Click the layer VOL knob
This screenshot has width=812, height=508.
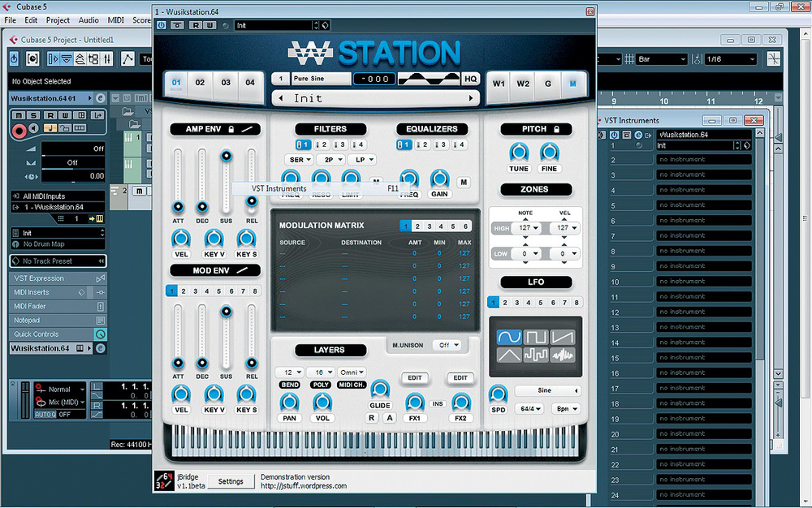tap(322, 403)
